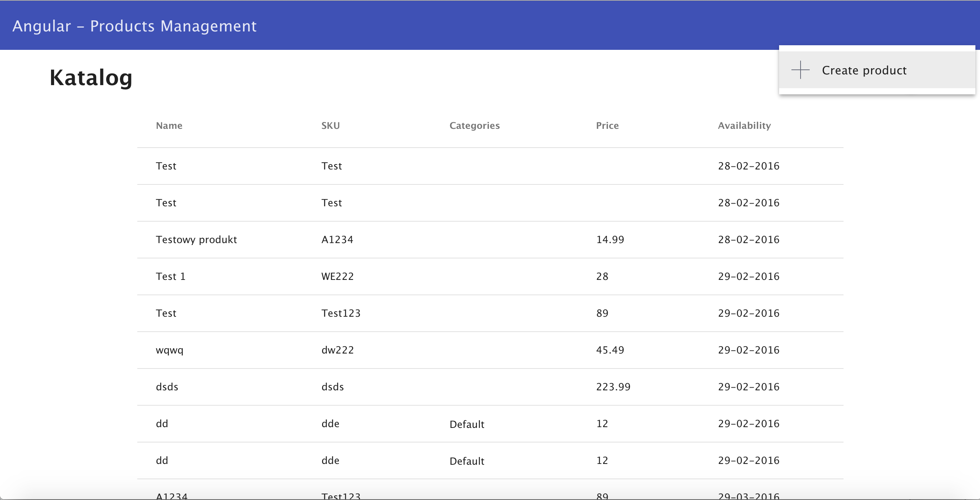The height and width of the screenshot is (500, 980).
Task: Select the Test123 SKU with price 89
Action: tap(341, 313)
